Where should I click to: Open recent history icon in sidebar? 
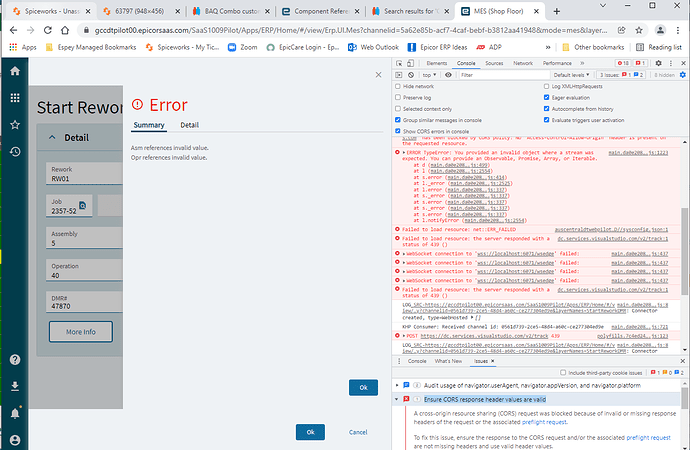pos(15,152)
